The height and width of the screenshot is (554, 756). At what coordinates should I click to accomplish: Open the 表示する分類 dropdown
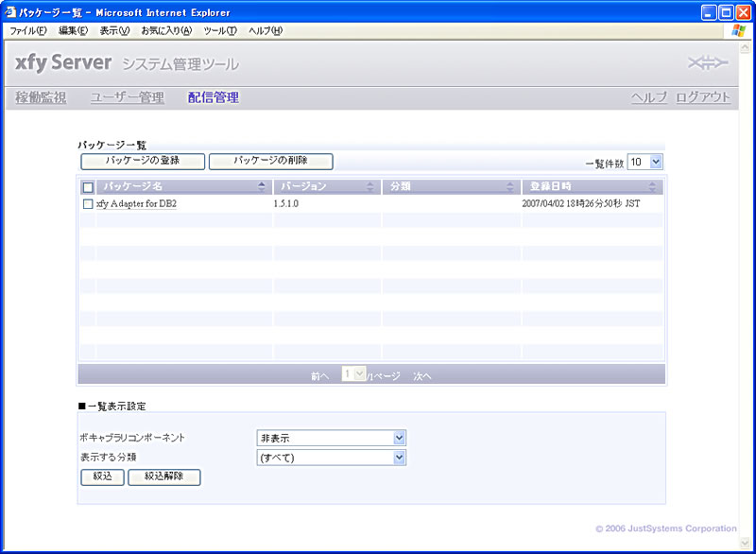(x=399, y=458)
